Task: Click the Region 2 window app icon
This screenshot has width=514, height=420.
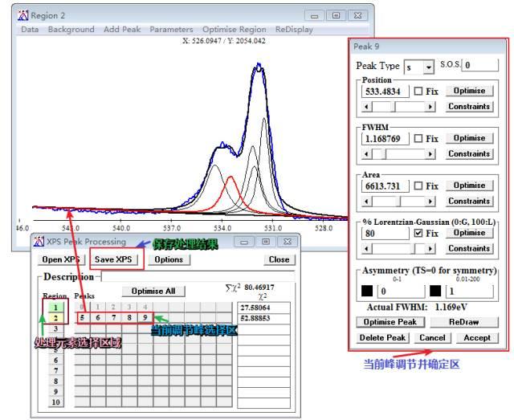Action: pyautogui.click(x=23, y=15)
